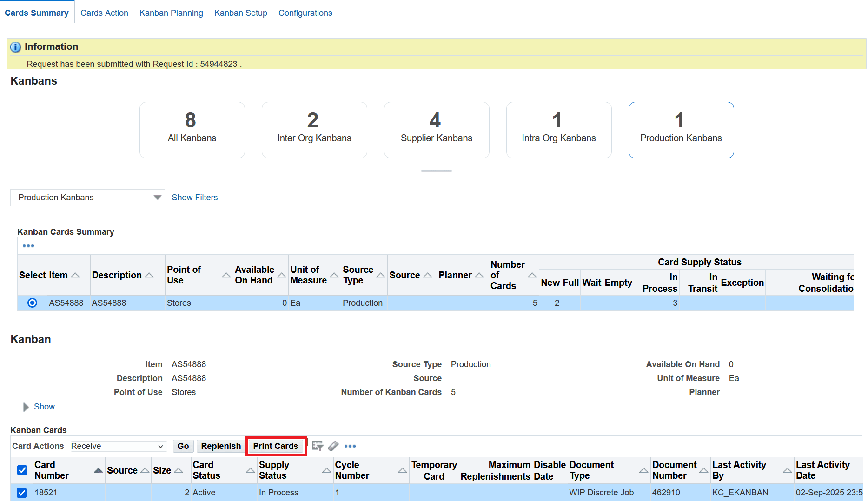
Task: Sort Kanban Cards by Cycle Number arrow
Action: 403,471
